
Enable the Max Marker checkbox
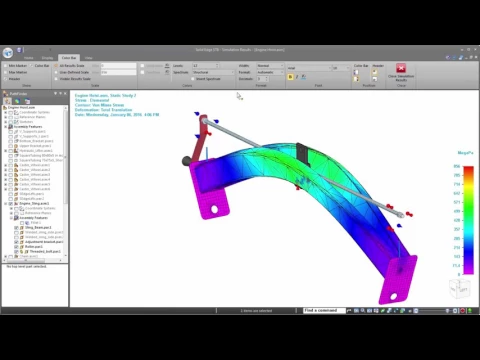pos(5,72)
